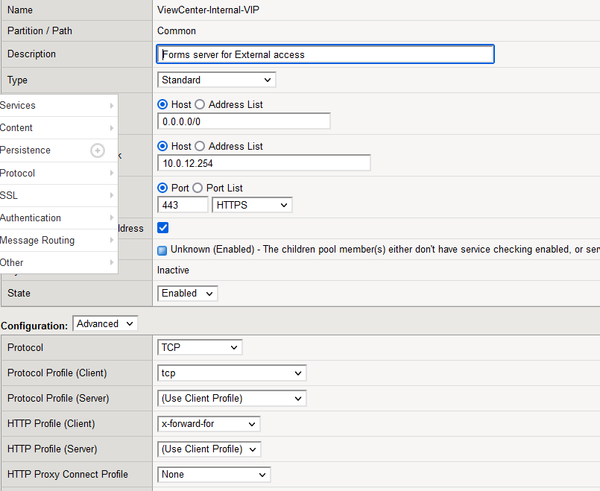
Task: Toggle the checked address checkbox
Action: [163, 228]
